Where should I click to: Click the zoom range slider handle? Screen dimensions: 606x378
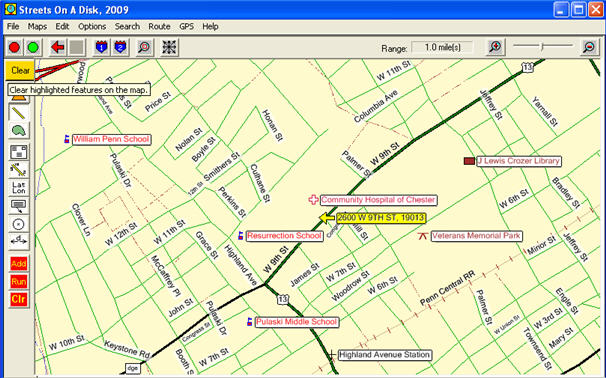pos(542,47)
